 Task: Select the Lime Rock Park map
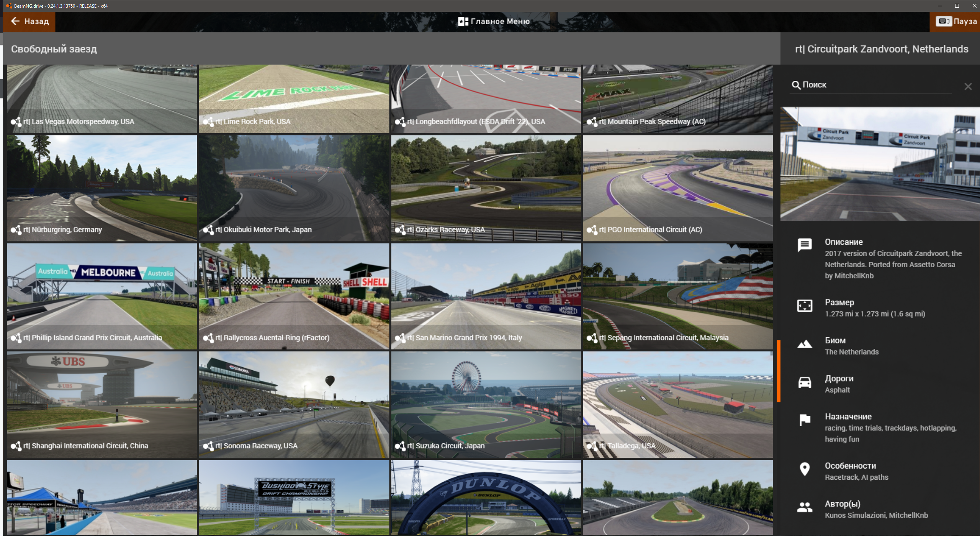pyautogui.click(x=294, y=99)
